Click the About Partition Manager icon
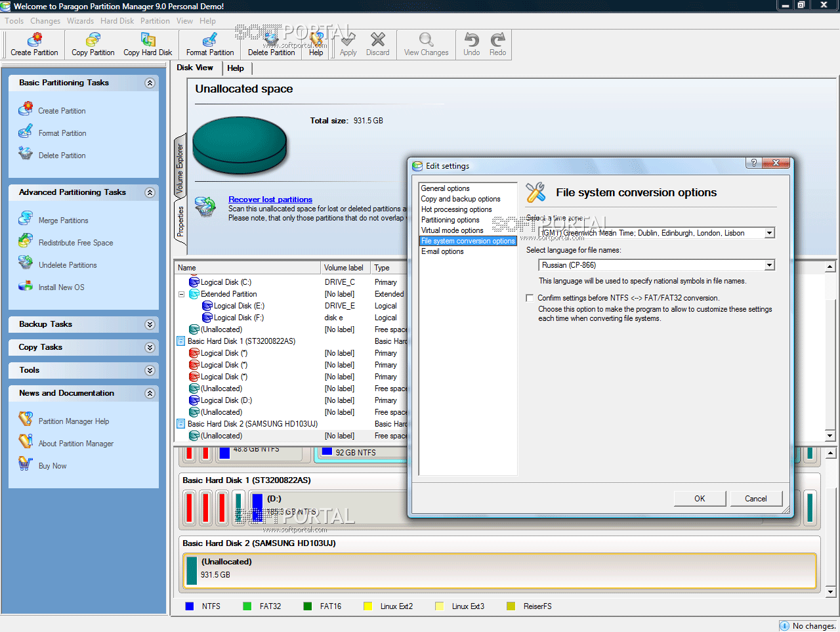840x632 pixels. [x=26, y=442]
